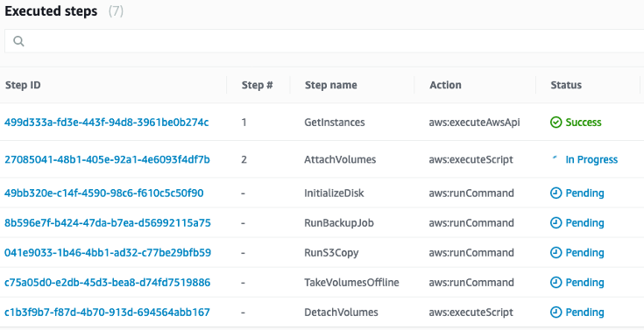The height and width of the screenshot is (330, 644).
Task: Click the Success checkmark icon for GetInstances
Action: [556, 123]
